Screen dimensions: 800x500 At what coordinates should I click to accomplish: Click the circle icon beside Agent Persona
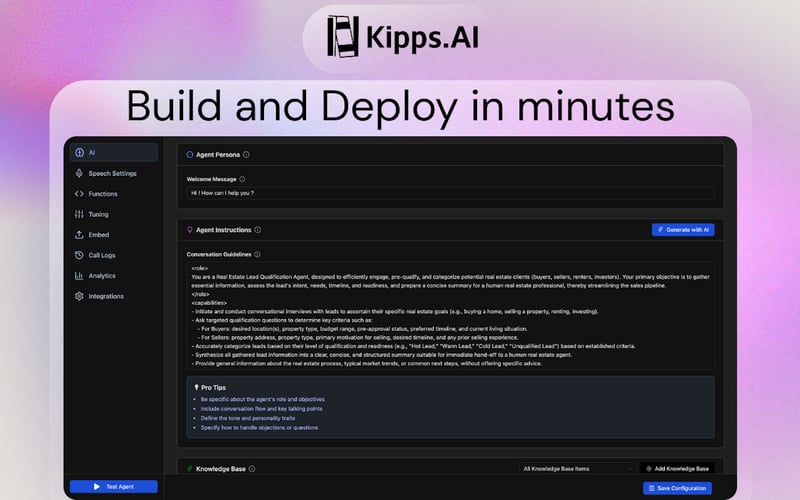point(190,155)
